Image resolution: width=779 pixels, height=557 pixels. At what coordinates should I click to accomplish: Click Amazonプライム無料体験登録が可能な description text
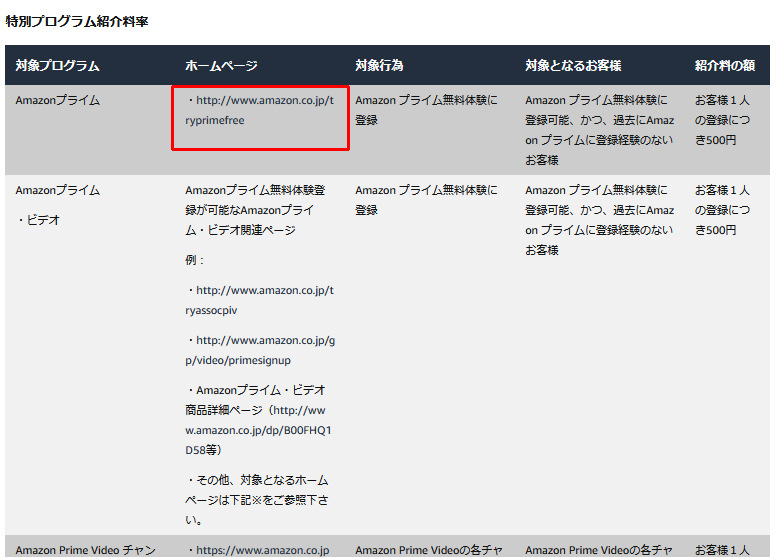(x=255, y=210)
